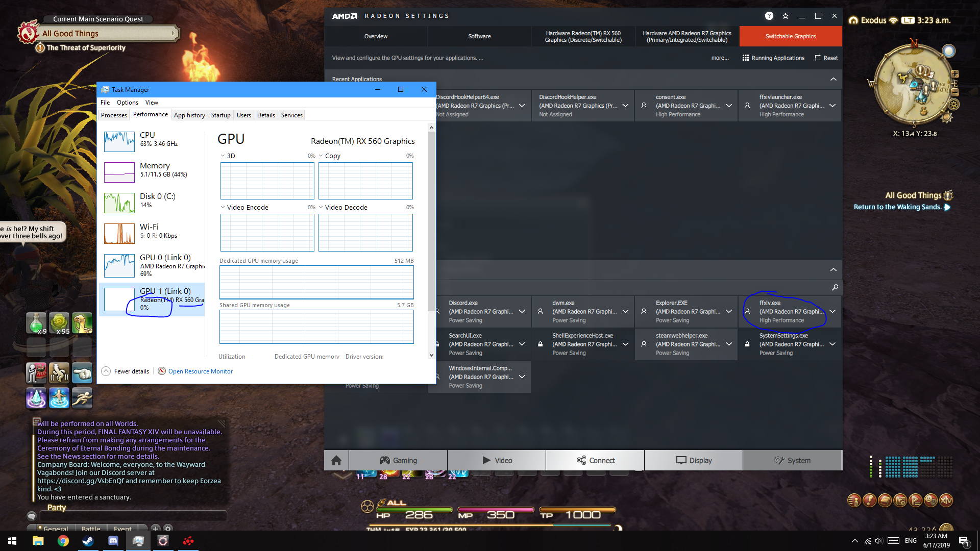Click the sprint action icon in hotbar

[82, 398]
